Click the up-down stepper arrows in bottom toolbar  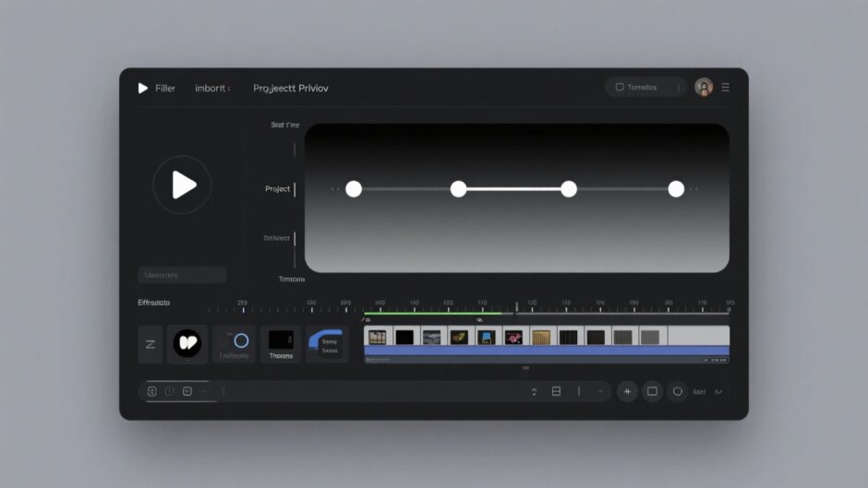click(535, 392)
